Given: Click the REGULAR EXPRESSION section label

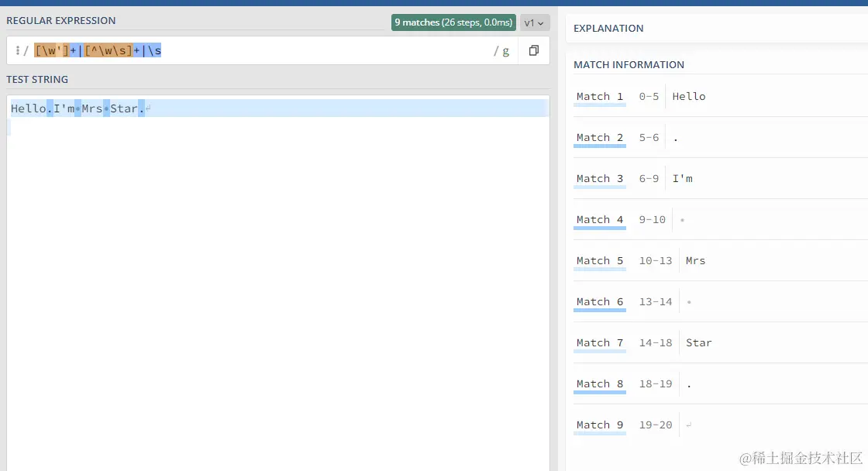Looking at the screenshot, I should [x=61, y=20].
